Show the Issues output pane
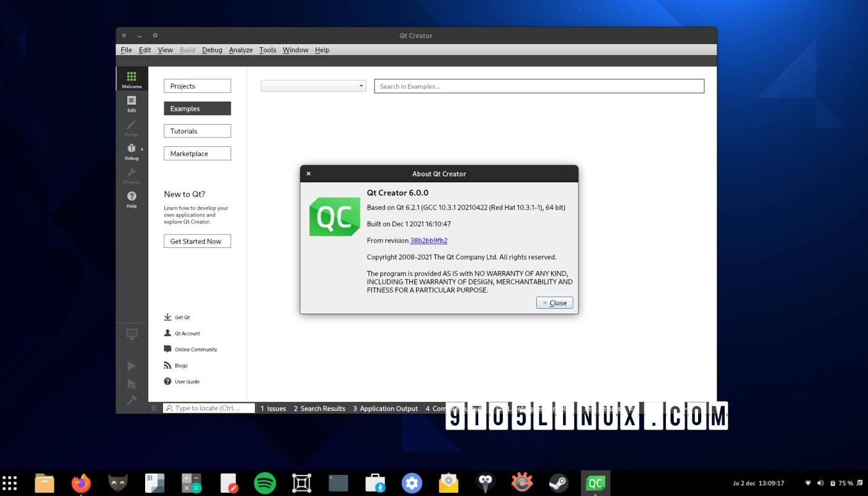868x496 pixels. (x=273, y=409)
